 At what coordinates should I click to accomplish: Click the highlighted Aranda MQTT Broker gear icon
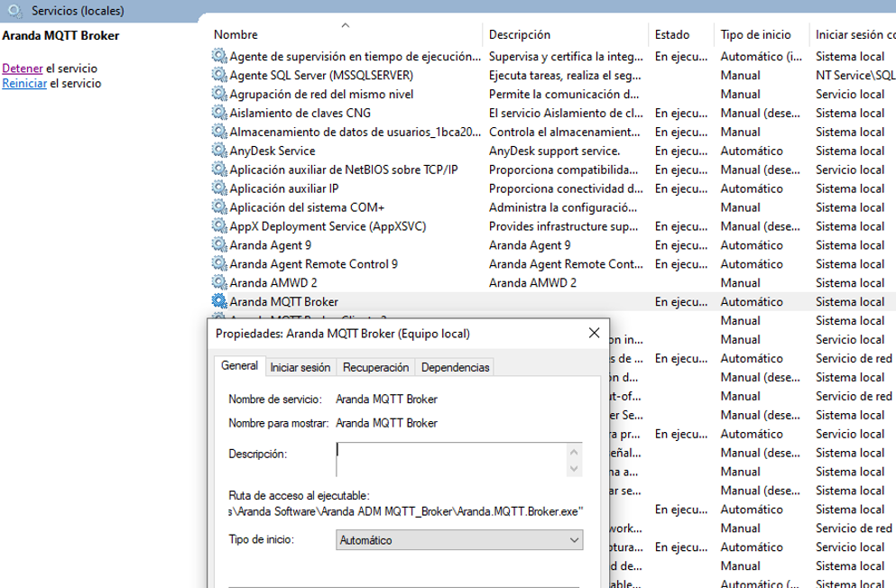(219, 301)
